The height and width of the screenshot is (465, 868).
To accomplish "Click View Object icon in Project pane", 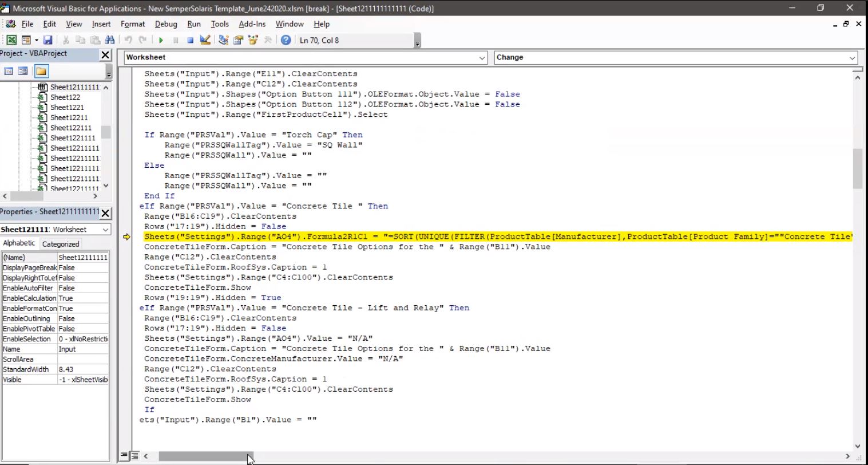I will 23,71.
